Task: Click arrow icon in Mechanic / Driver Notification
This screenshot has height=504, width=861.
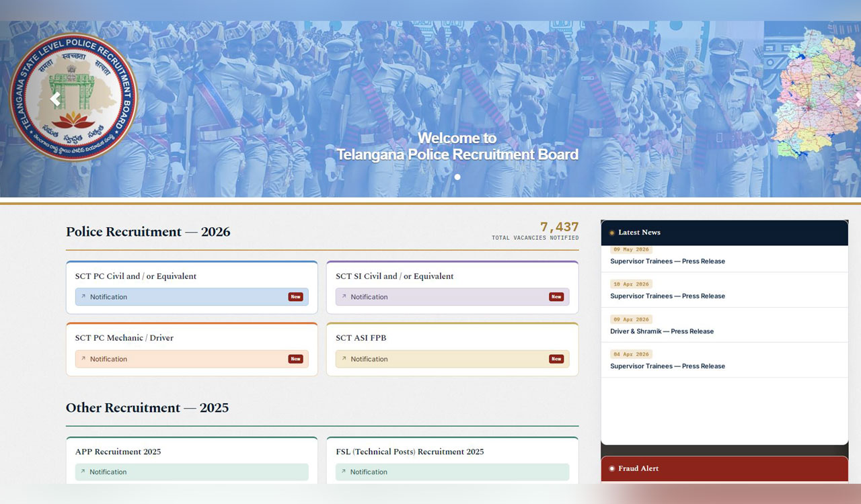Action: click(83, 358)
